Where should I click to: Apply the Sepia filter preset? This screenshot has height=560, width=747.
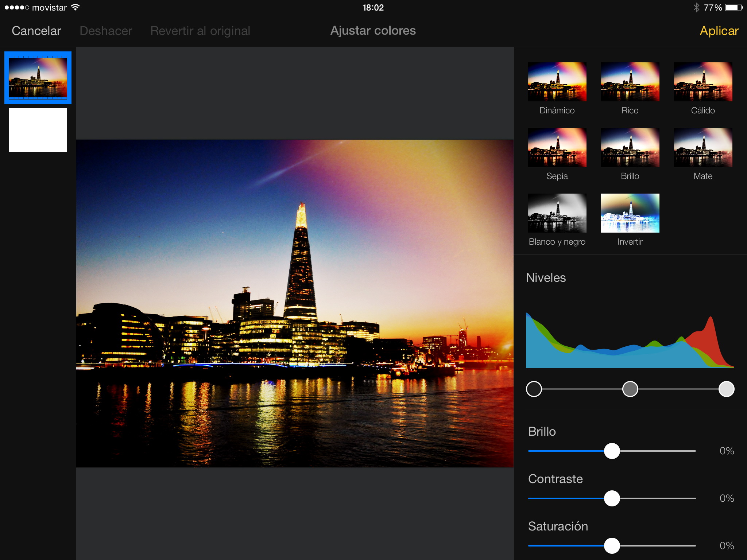tap(557, 148)
